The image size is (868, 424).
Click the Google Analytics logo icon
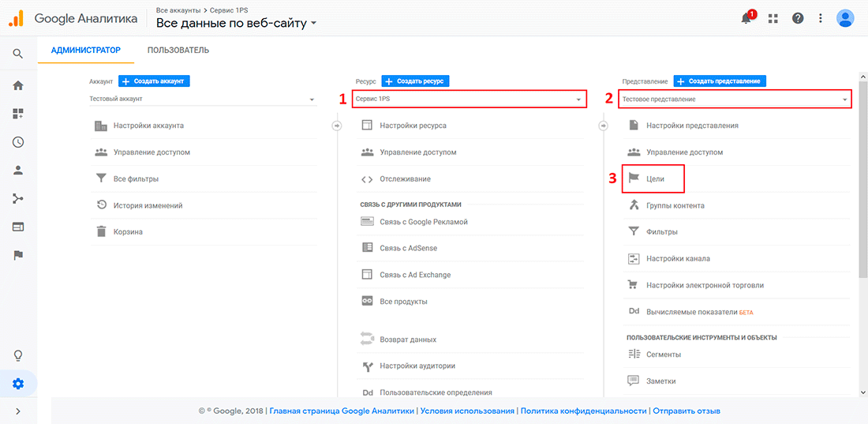pyautogui.click(x=16, y=18)
